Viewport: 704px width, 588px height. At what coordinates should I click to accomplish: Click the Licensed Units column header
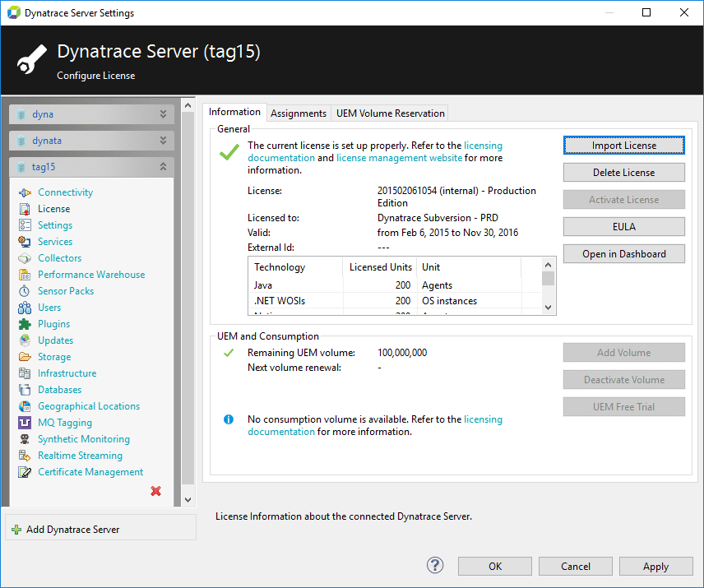point(380,267)
